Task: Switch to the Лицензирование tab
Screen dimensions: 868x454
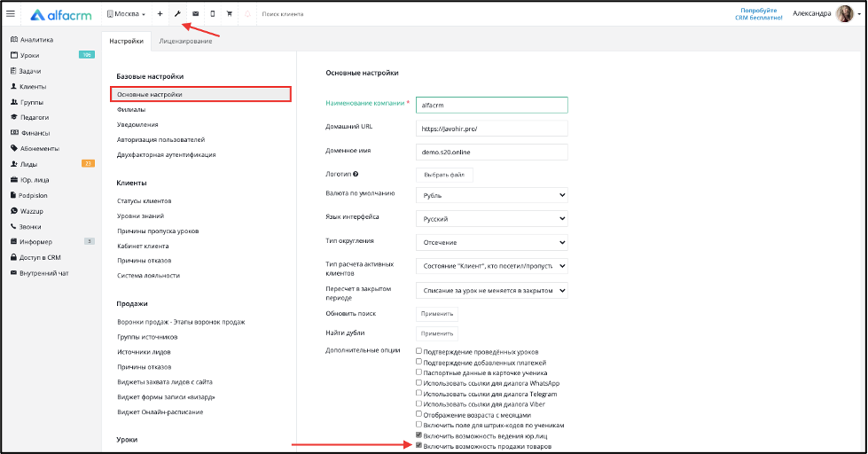Action: (x=185, y=41)
